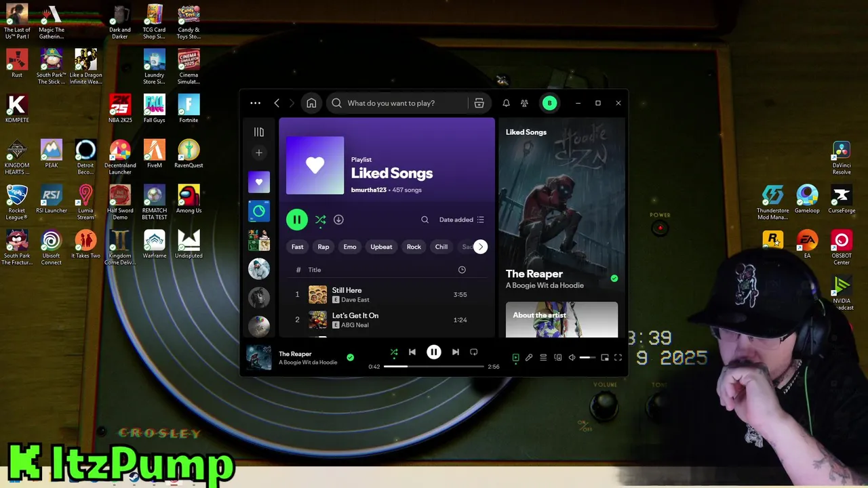This screenshot has width=868, height=488.
Task: Filter by Upbeat tag
Action: (381, 247)
